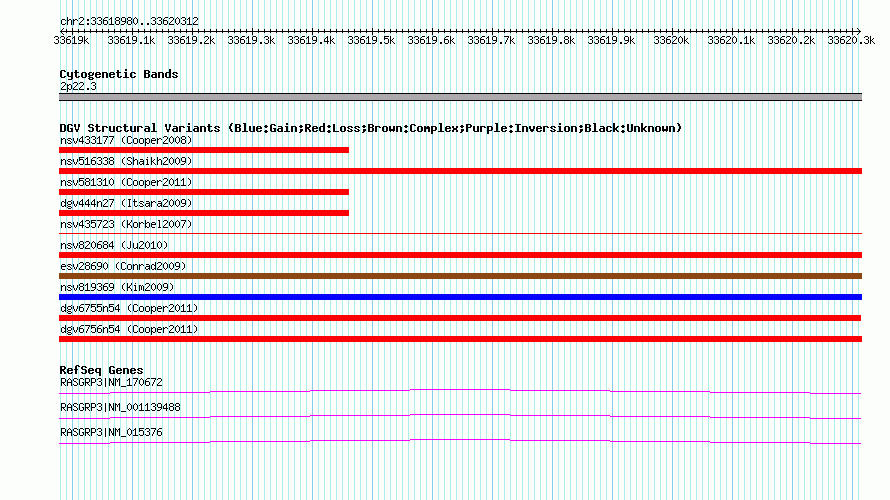
Task: Click the 2p22.3 band label
Action: click(x=78, y=86)
